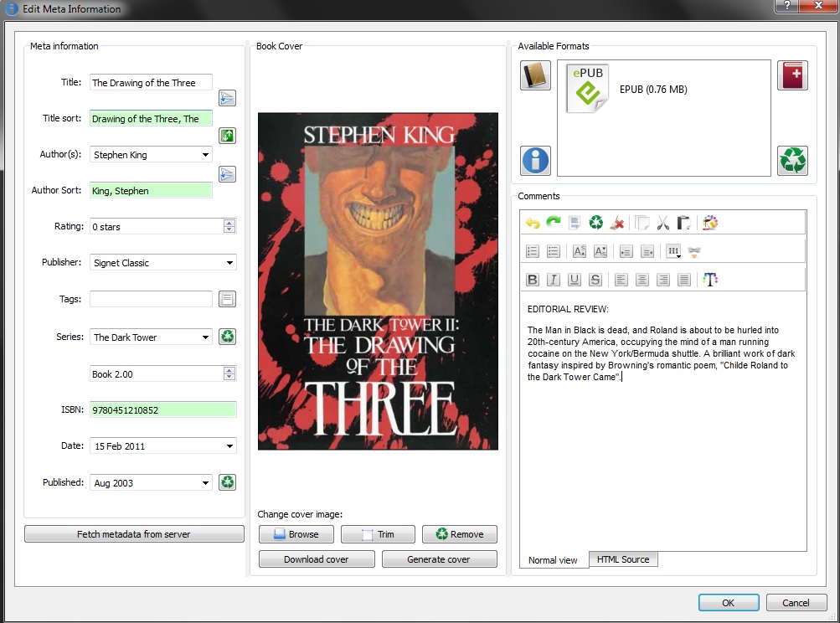Insert an ordered list in comments
Image resolution: width=840 pixels, height=623 pixels.
[533, 251]
